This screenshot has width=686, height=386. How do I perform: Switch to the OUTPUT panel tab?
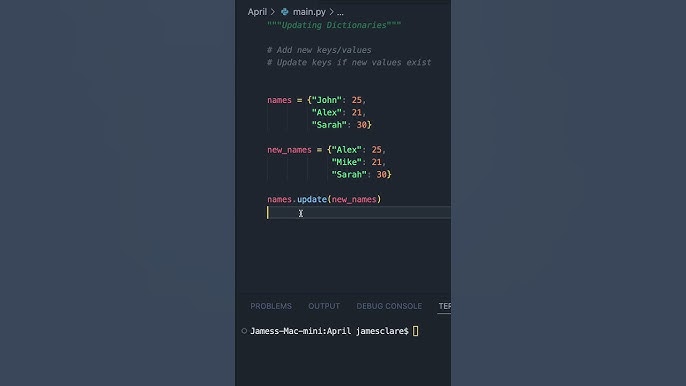[x=324, y=306]
